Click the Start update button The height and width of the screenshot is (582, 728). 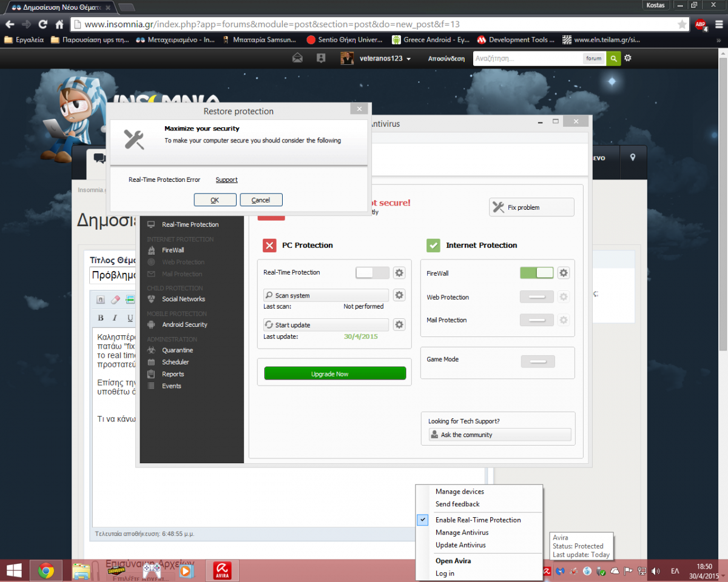coord(326,325)
